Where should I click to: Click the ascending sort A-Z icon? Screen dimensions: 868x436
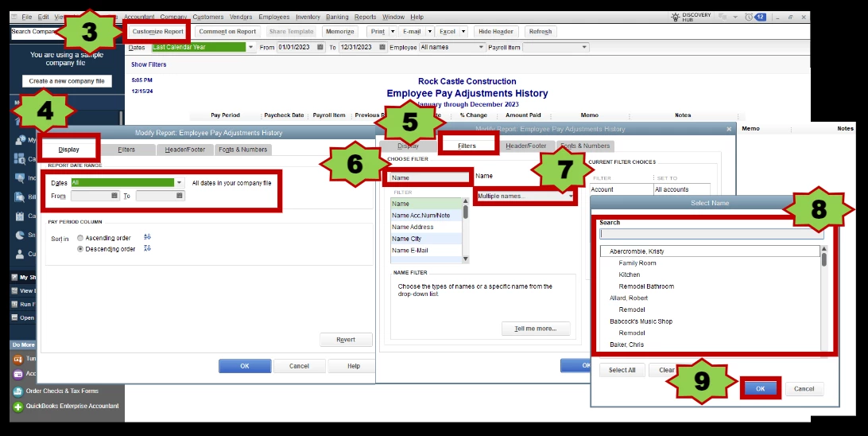tap(147, 237)
